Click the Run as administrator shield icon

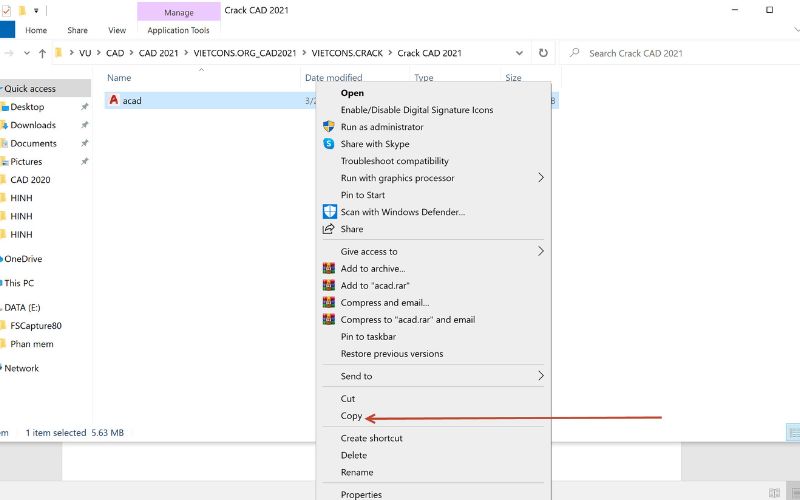[329, 127]
